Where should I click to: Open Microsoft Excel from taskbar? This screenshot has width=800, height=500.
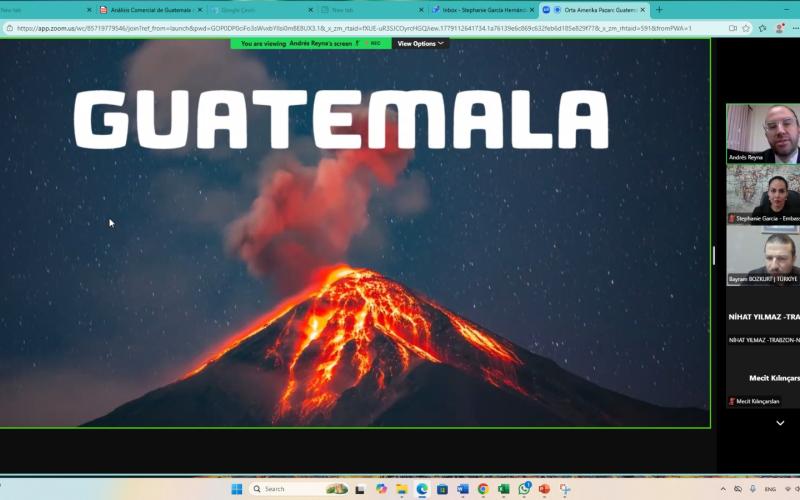504,489
